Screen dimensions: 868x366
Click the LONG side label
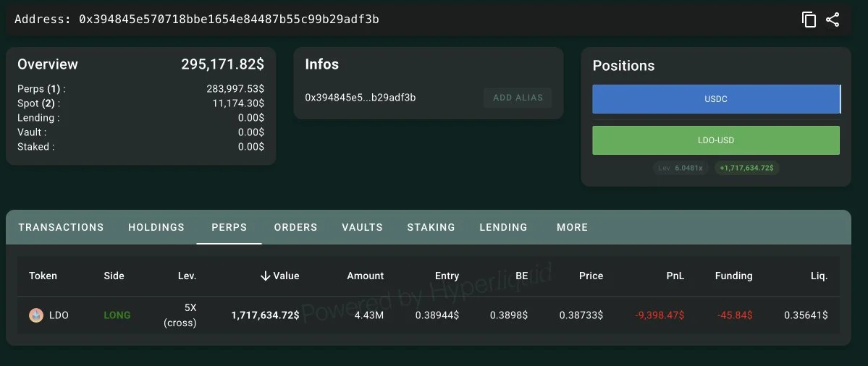pos(117,315)
